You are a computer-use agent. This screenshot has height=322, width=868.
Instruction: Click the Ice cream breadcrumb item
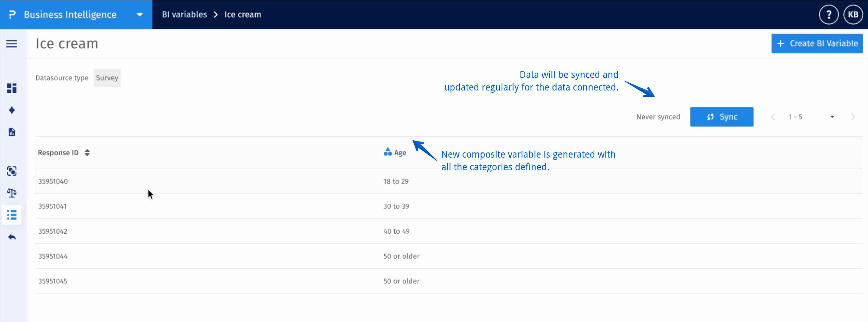click(243, 14)
